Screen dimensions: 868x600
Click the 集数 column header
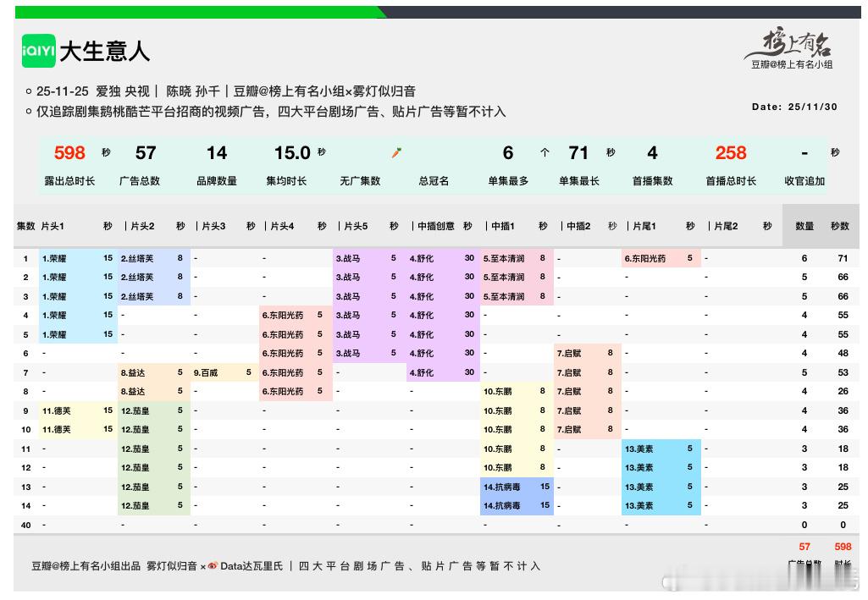pos(25,226)
